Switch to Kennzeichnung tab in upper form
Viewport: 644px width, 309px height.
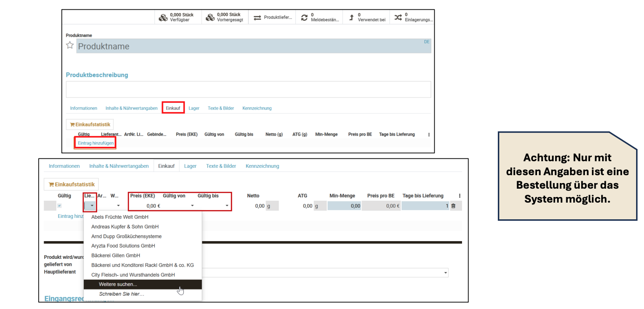click(x=257, y=108)
